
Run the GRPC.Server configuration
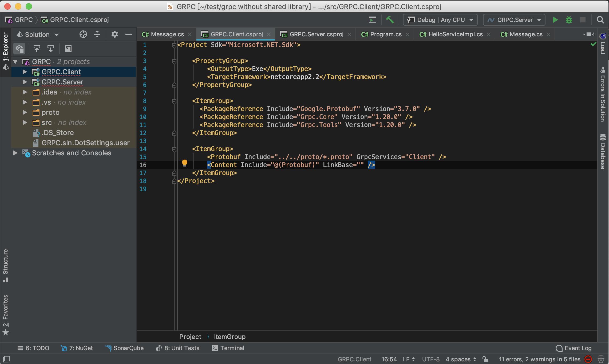[555, 20]
